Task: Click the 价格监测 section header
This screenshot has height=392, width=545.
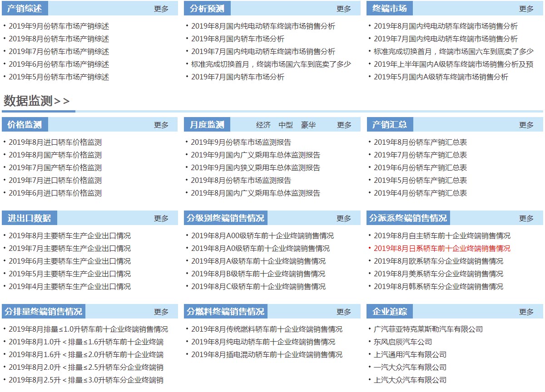Action: [x=25, y=125]
